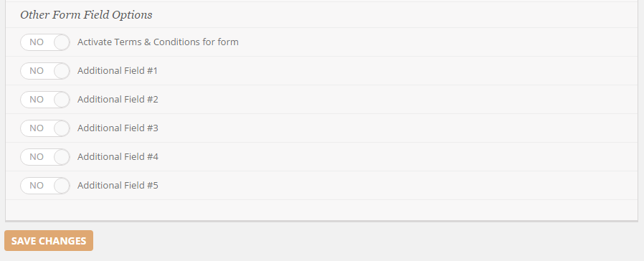Image resolution: width=644 pixels, height=261 pixels.
Task: Click the 'Additional Field #2' label text
Action: 118,100
